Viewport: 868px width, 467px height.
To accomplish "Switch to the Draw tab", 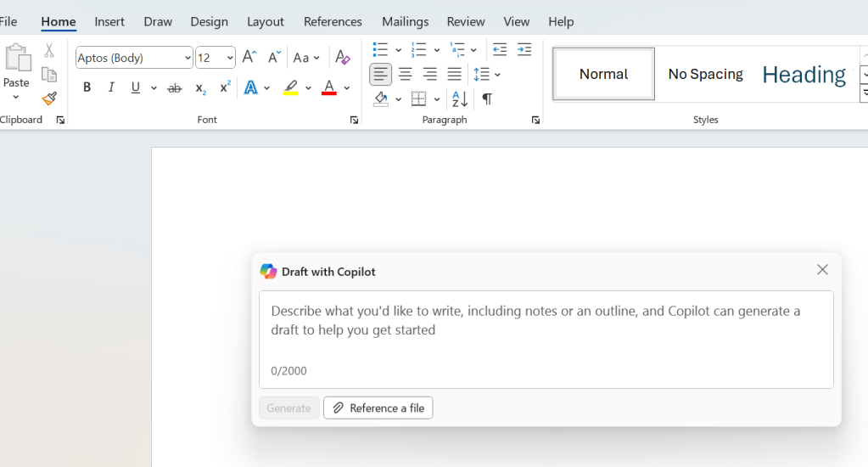I will pyautogui.click(x=158, y=21).
